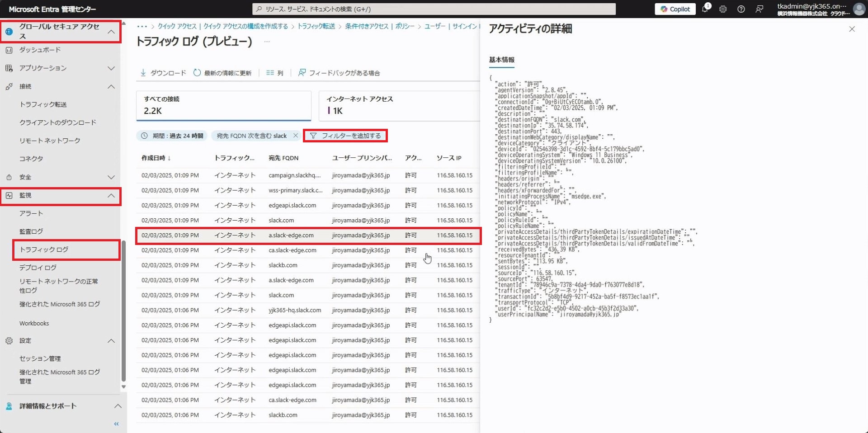Screen dimensions: 868x433
Task: Click 最新の情報に更新 refresh button
Action: pos(222,73)
